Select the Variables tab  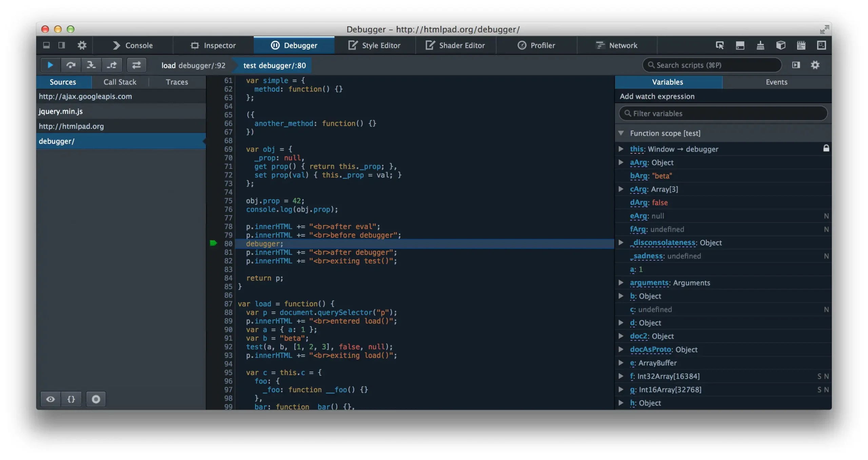tap(668, 82)
